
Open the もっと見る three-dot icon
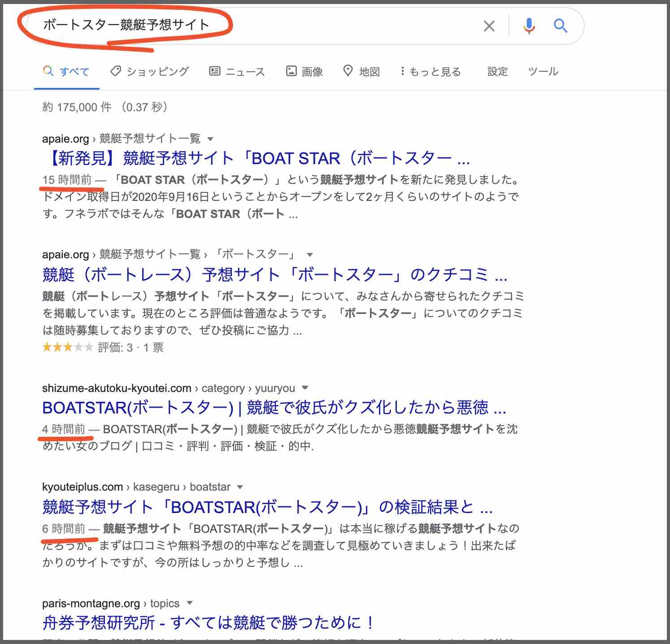pyautogui.click(x=403, y=71)
